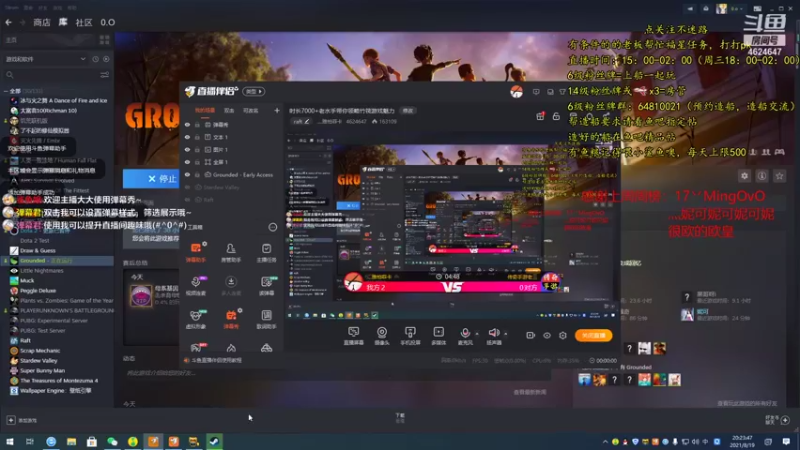This screenshot has height=450, width=800.
Task: Open WeChat from the Windows taskbar
Action: [112, 441]
